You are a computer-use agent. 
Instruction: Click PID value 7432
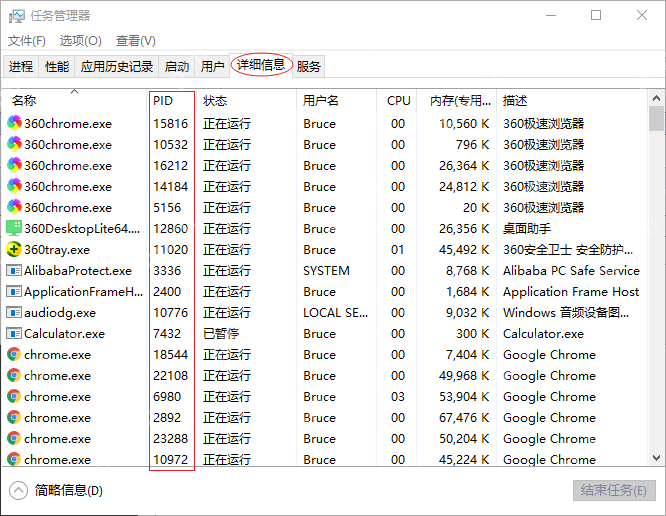(x=167, y=334)
